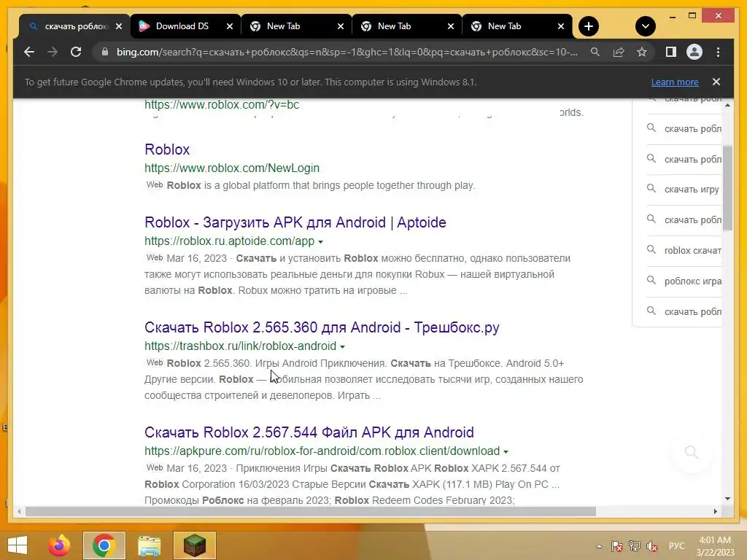Image resolution: width=747 pixels, height=560 pixels.
Task: Open the Minecraft block taskbar icon
Action: point(194,545)
